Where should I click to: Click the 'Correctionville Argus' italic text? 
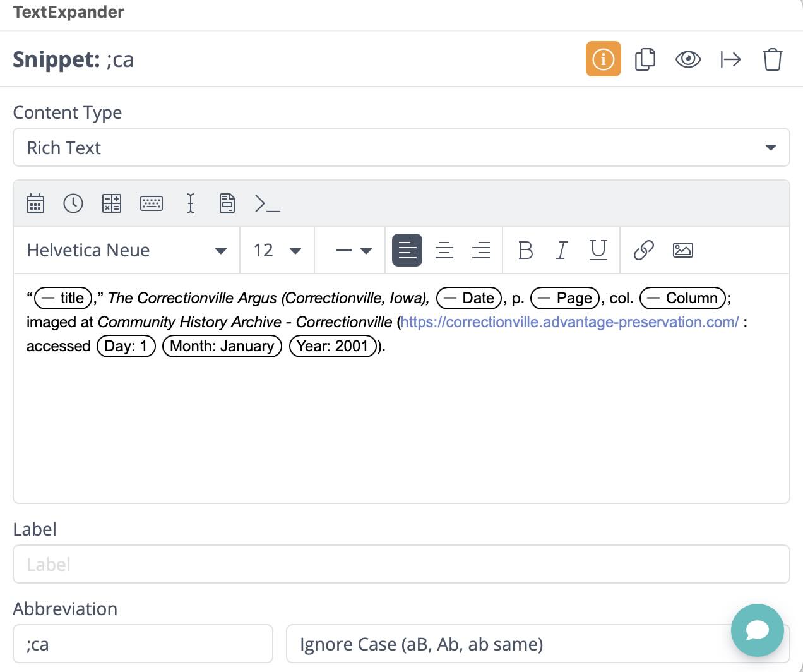206,298
